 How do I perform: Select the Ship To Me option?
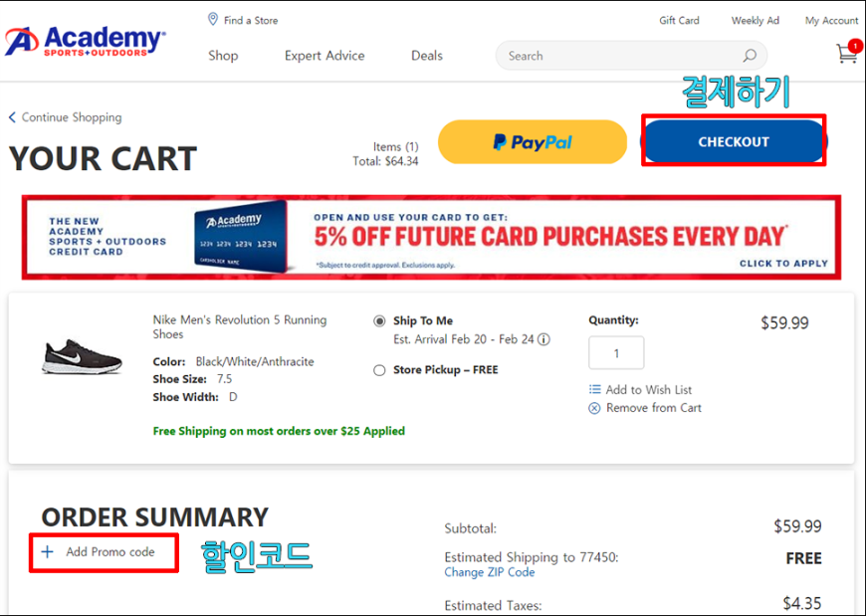click(379, 321)
